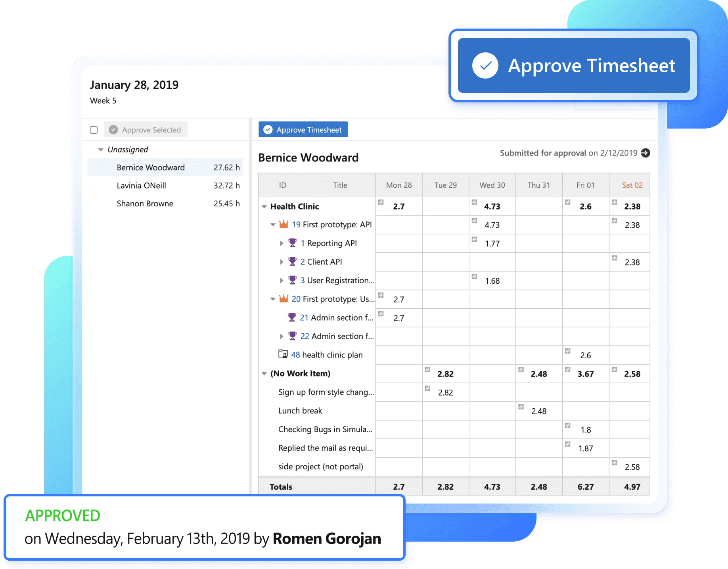Click the note icon beside Client API 2.38
The width and height of the screenshot is (728, 569).
614,258
